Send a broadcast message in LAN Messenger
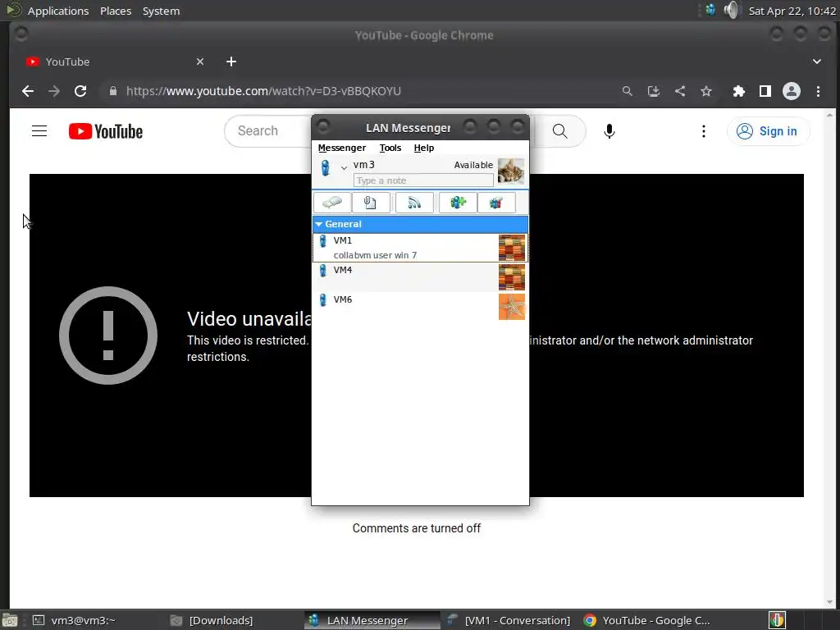 414,203
